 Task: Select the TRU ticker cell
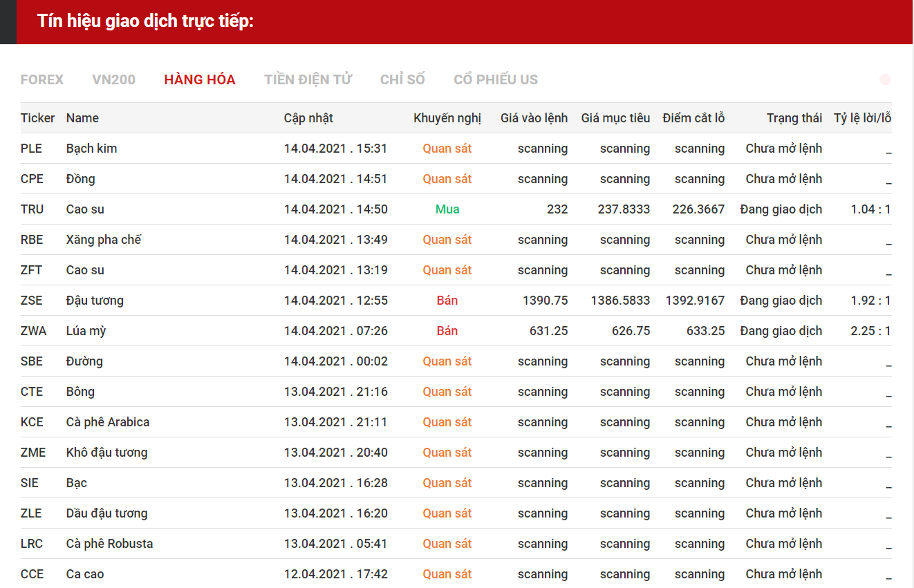coord(32,209)
